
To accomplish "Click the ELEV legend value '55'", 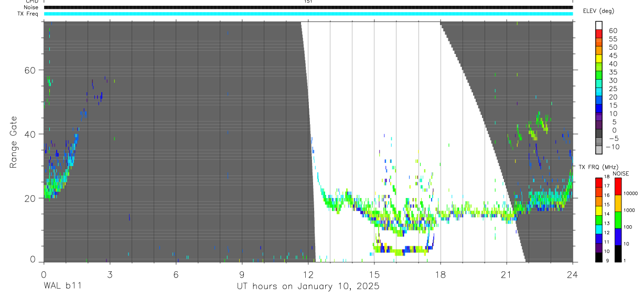I will [x=613, y=39].
